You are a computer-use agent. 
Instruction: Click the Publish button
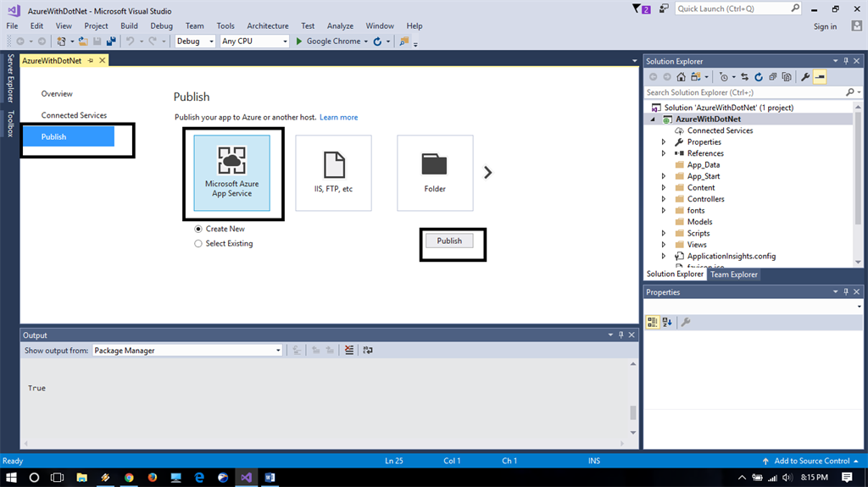point(449,241)
